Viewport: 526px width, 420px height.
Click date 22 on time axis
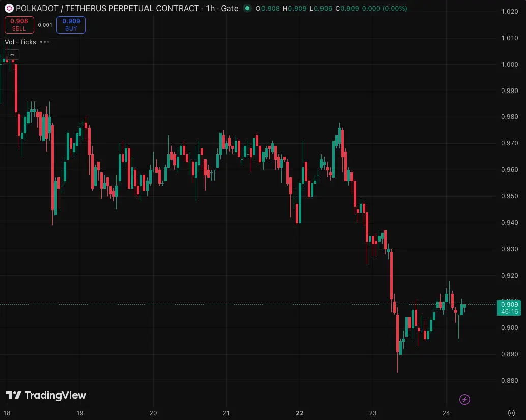click(300, 413)
